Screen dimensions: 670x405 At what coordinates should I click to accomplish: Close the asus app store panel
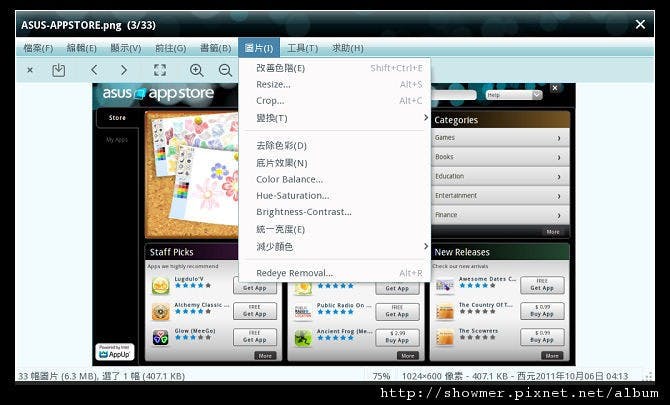click(x=555, y=88)
